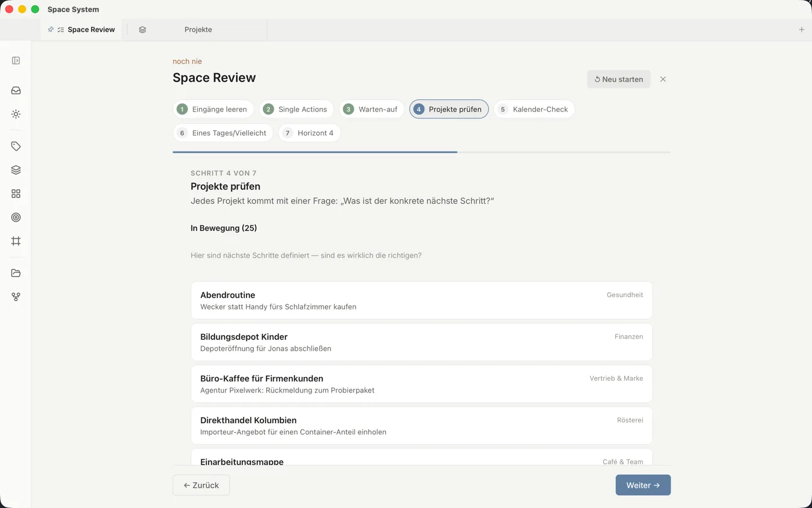812x508 pixels.
Task: Open step 7 Horizont 4
Action: click(x=309, y=133)
